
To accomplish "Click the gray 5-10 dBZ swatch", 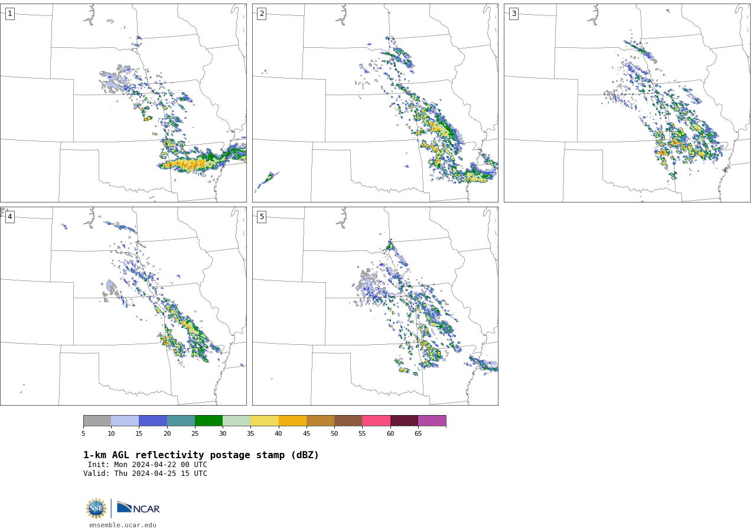I will coord(97,421).
